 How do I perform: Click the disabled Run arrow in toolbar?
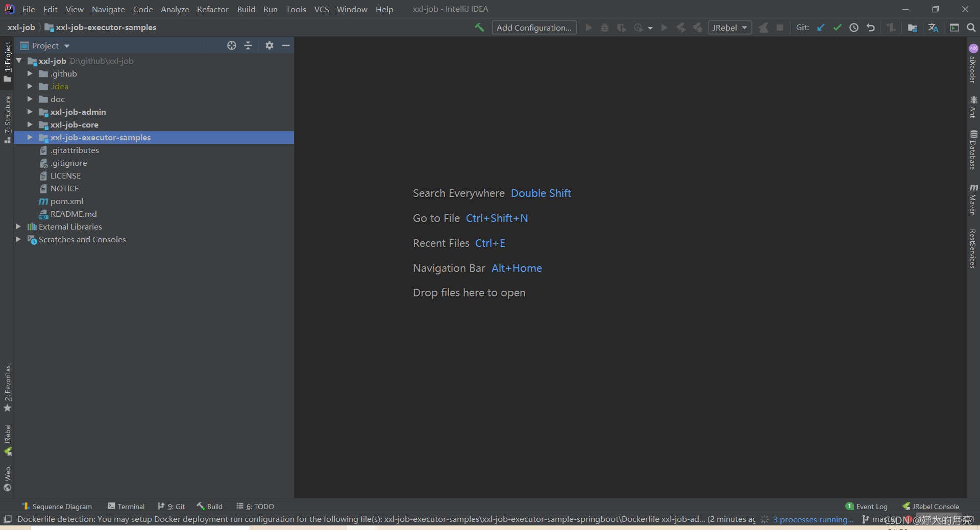tap(589, 28)
